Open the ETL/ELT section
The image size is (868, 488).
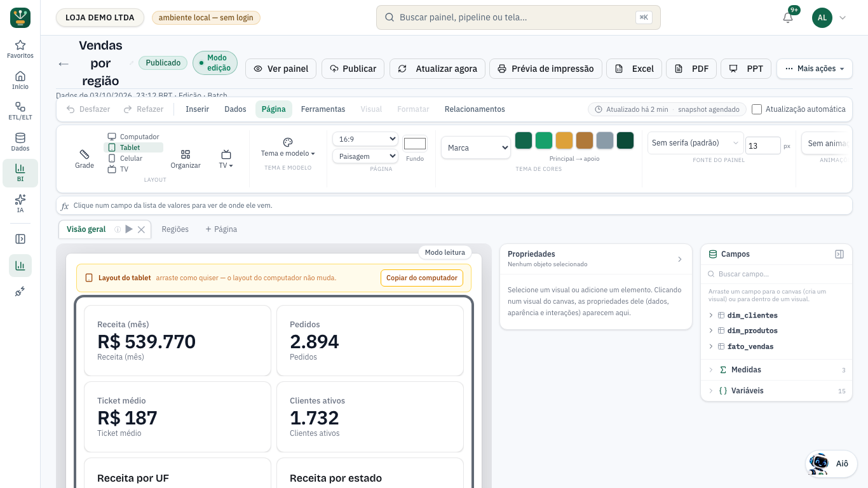(20, 111)
